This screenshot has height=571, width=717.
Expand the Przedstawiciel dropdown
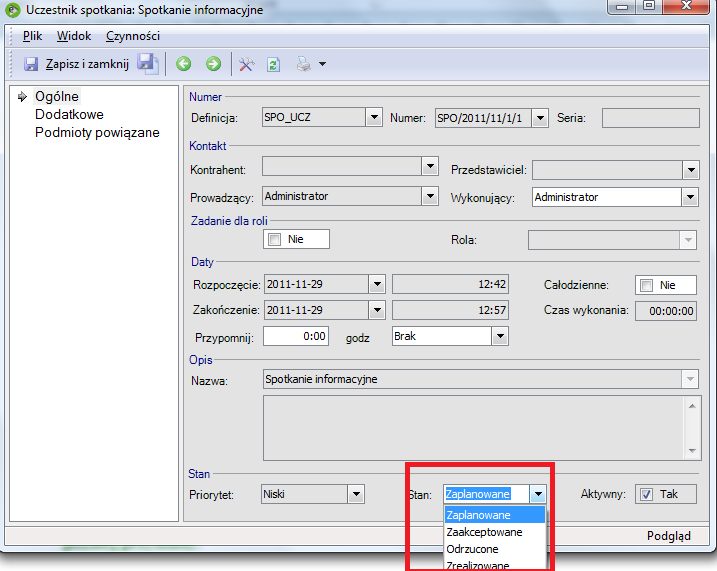(690, 170)
